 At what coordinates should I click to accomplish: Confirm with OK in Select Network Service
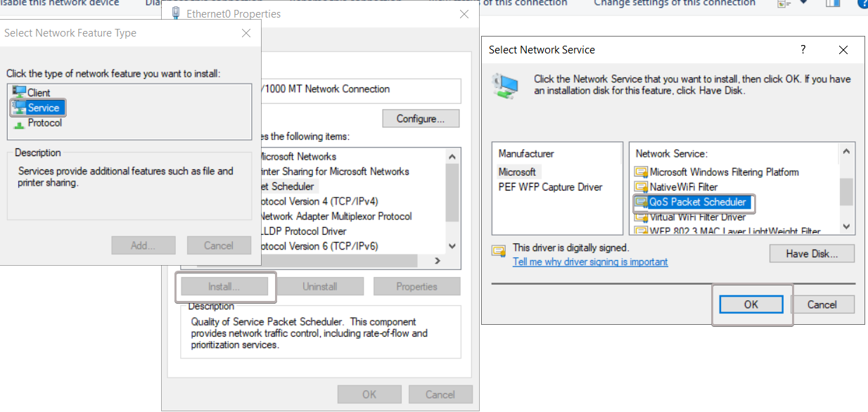point(751,304)
